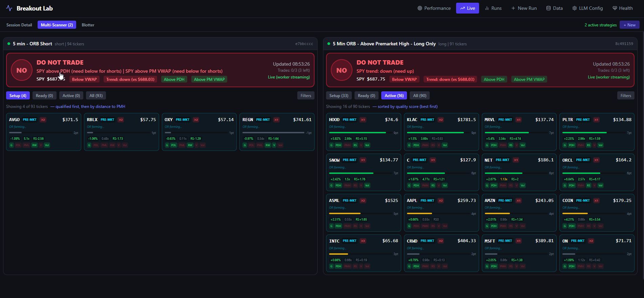The image size is (644, 298).
Task: Click the HOOD ticker symbol
Action: click(x=334, y=120)
